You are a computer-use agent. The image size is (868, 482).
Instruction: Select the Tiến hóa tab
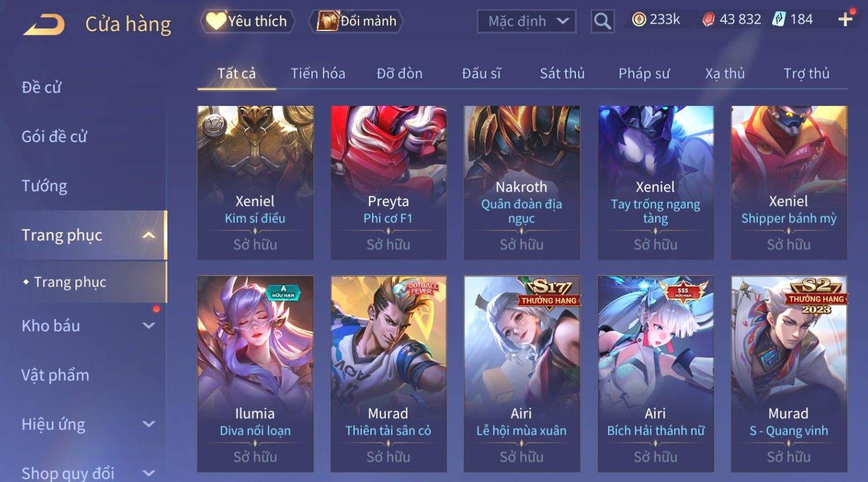pyautogui.click(x=318, y=74)
